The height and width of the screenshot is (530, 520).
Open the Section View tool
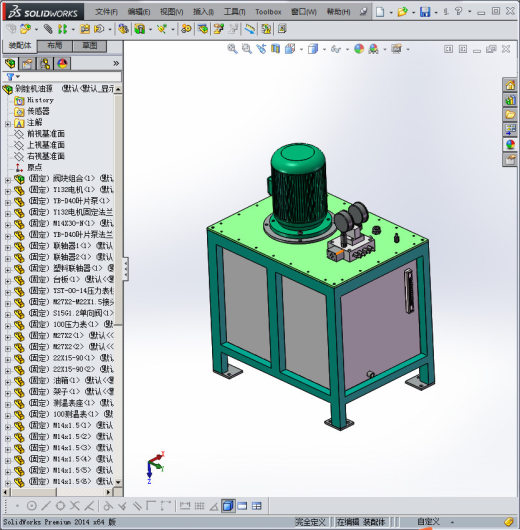276,49
